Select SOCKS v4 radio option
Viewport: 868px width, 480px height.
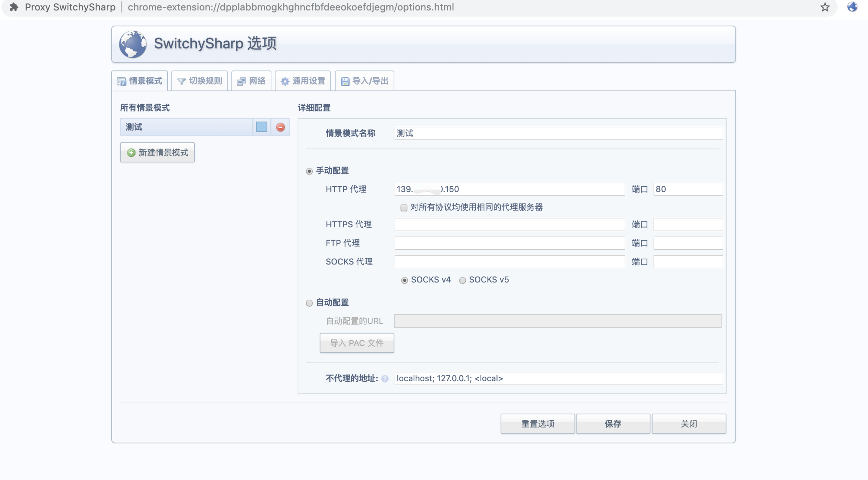[x=404, y=280]
